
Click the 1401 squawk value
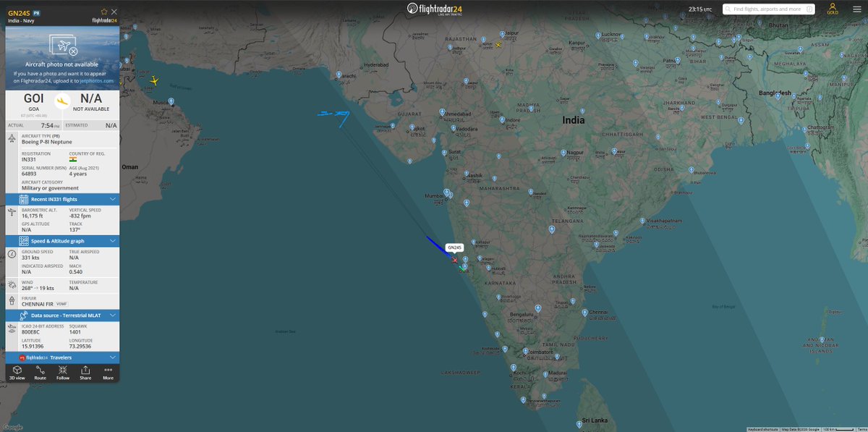coord(74,332)
